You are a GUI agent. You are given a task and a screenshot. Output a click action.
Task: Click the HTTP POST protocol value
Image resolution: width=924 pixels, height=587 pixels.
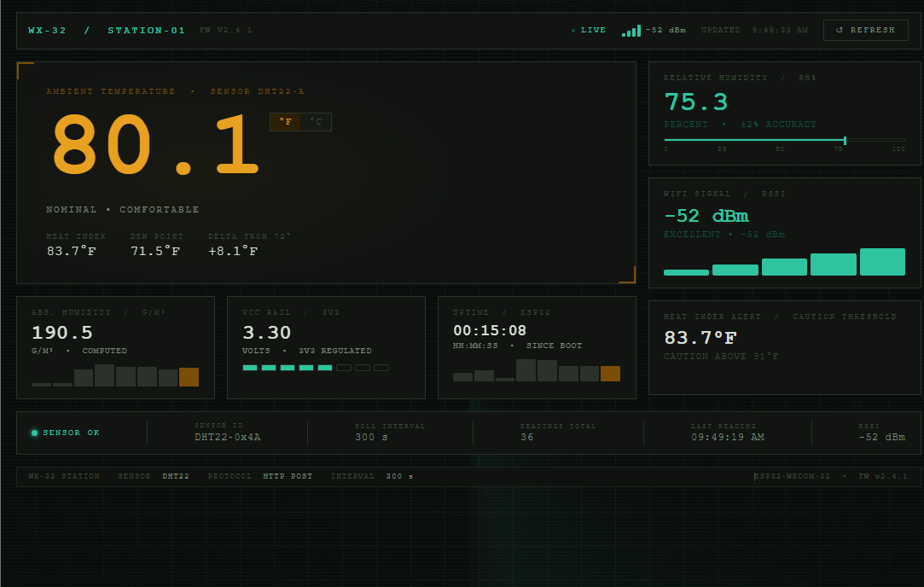coord(288,476)
